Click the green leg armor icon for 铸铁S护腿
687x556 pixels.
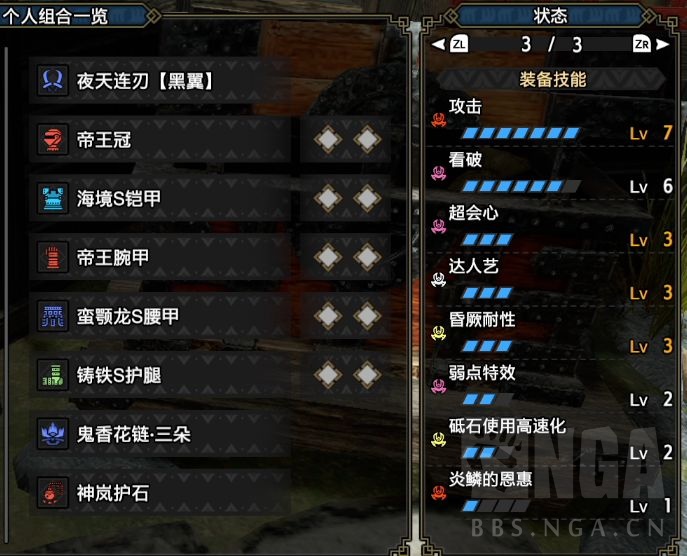53,375
